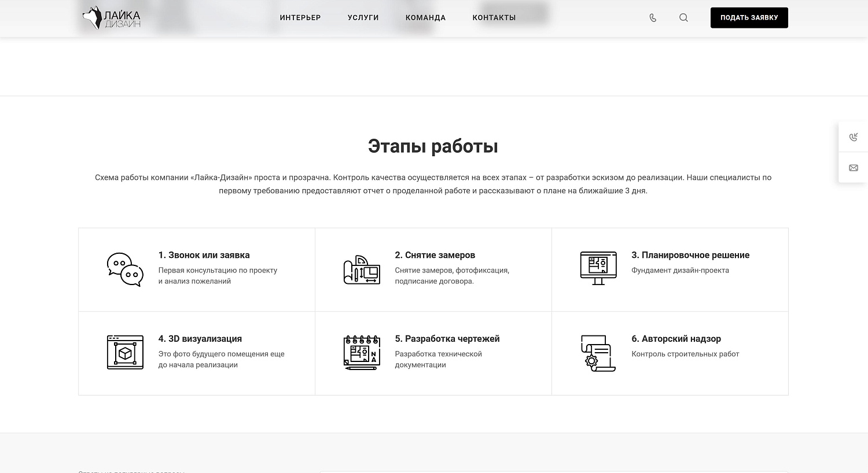868x473 pixels.
Task: Click the gear-document icon for Авторский надзор
Action: point(598,353)
